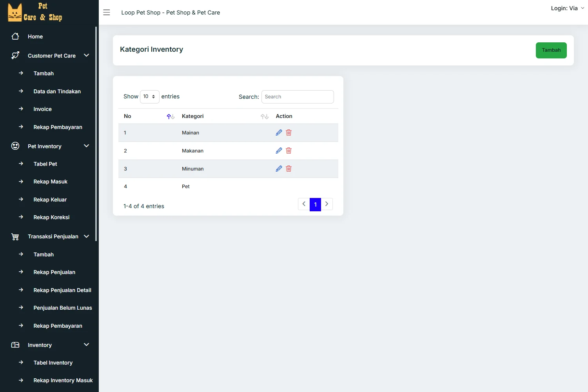The height and width of the screenshot is (392, 588).
Task: Open Tambah under Transaksi Penjualan
Action: 44,254
